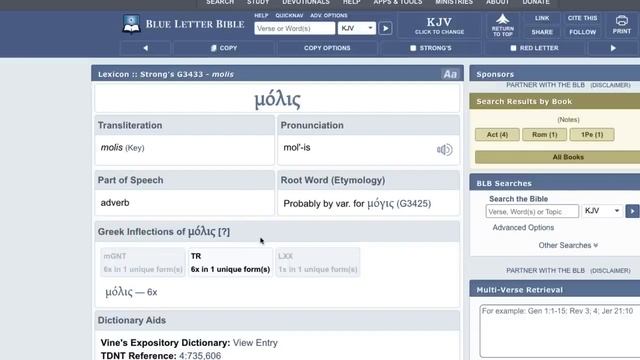The width and height of the screenshot is (640, 360).
Task: Open the QuickNav link
Action: [x=289, y=16]
